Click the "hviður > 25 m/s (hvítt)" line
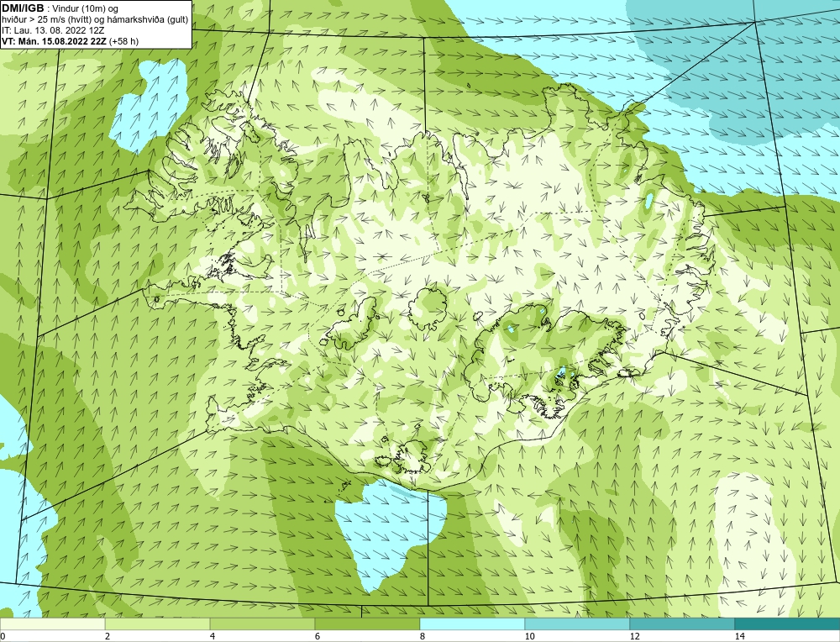Image resolution: width=840 pixels, height=642 pixels. 95,19
